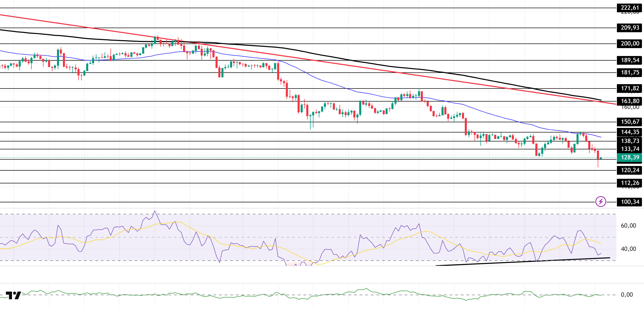
Task: Click the 40,00 RSI axis label
Action: 628,249
